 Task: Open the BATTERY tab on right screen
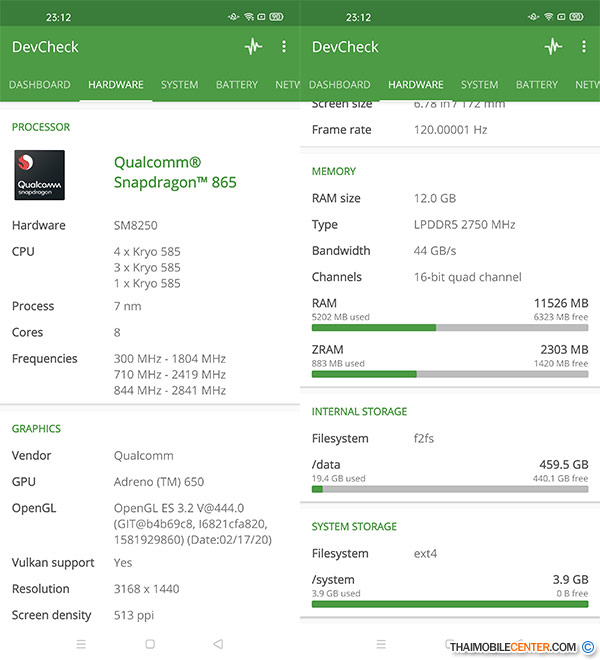pyautogui.click(x=537, y=85)
